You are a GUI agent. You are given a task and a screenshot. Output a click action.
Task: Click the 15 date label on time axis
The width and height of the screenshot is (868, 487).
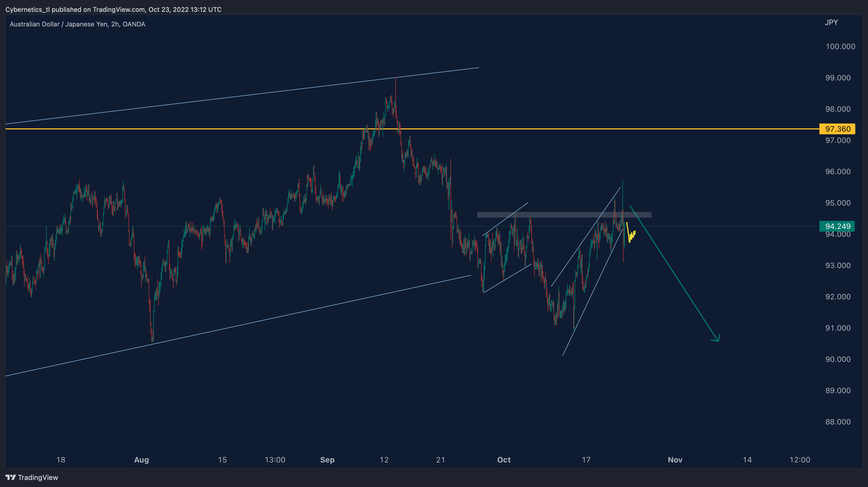222,460
